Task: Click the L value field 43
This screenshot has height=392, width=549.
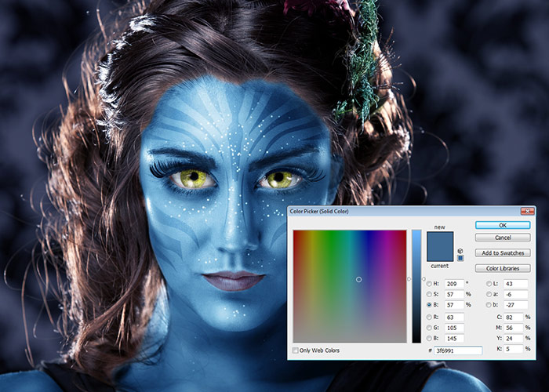Action: click(x=515, y=284)
